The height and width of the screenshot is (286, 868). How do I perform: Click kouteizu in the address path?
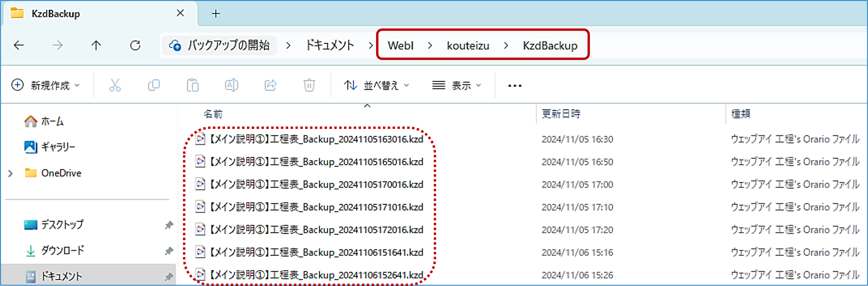(468, 45)
